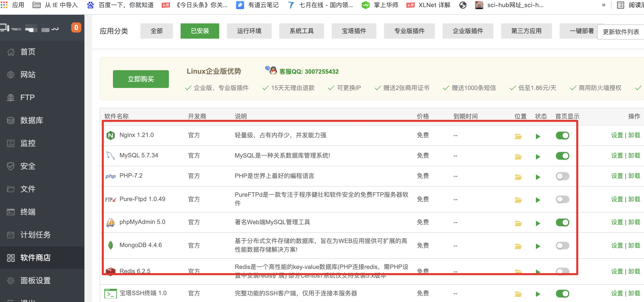Viewport: 644px width, 302px height.
Task: Open Nginx install folder icon
Action: click(518, 136)
